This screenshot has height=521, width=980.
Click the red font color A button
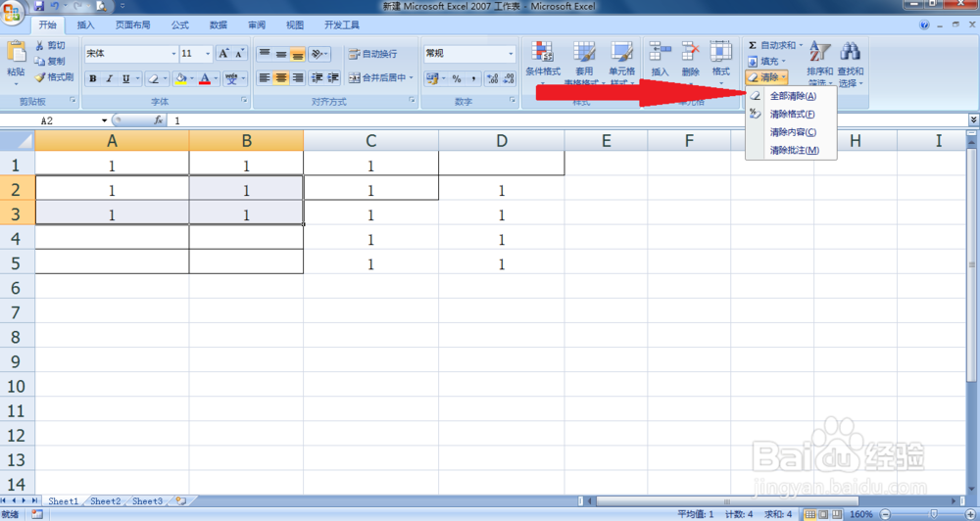point(205,78)
